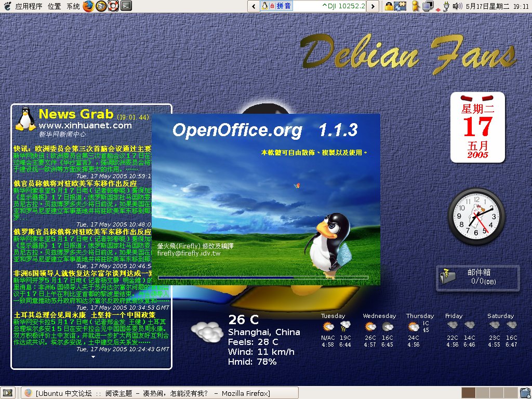Open the 位置 menu

pos(54,6)
